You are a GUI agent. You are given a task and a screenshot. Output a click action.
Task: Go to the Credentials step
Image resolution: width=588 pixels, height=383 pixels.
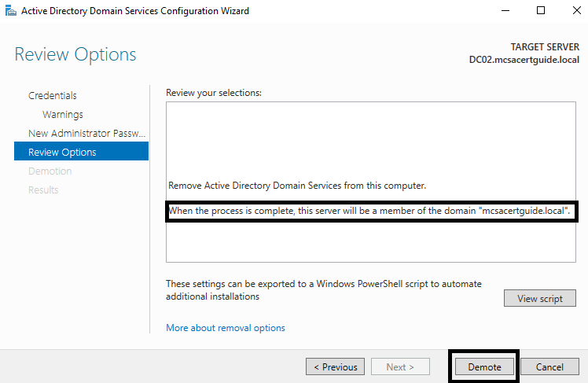pyautogui.click(x=53, y=96)
